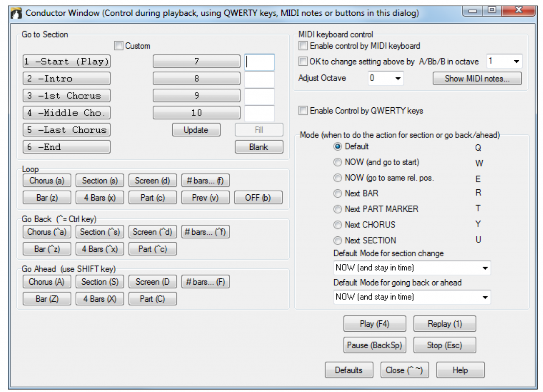The image size is (543, 392).
Task: Loop the Bar (z)
Action: [47, 197]
